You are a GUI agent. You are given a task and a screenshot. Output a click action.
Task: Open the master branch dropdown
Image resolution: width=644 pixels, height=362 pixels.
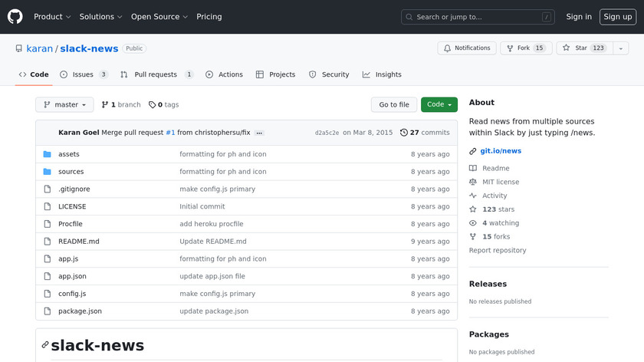point(64,105)
